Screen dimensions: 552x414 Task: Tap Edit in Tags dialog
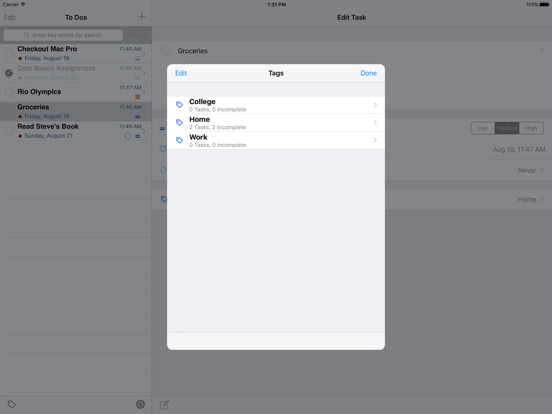click(181, 73)
